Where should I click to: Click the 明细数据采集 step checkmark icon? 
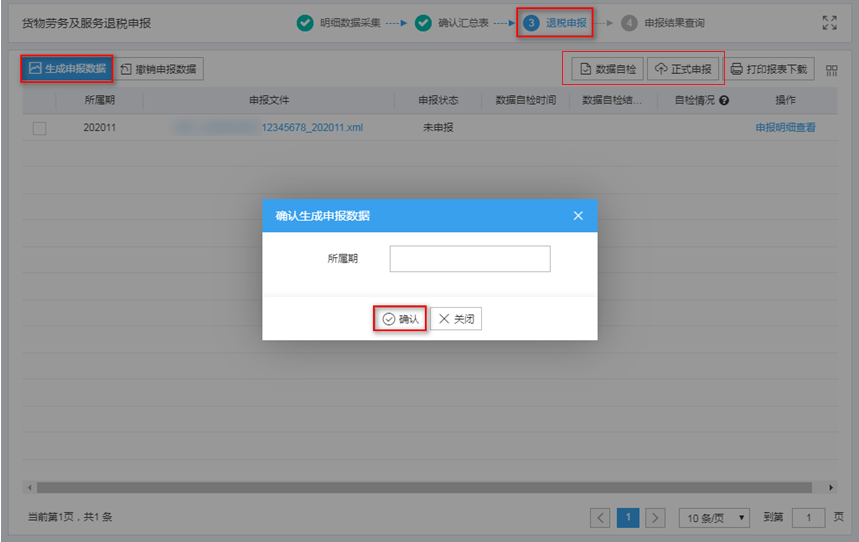[x=305, y=22]
